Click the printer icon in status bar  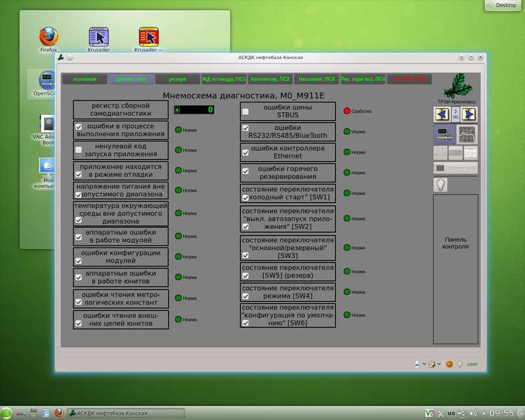[417, 364]
